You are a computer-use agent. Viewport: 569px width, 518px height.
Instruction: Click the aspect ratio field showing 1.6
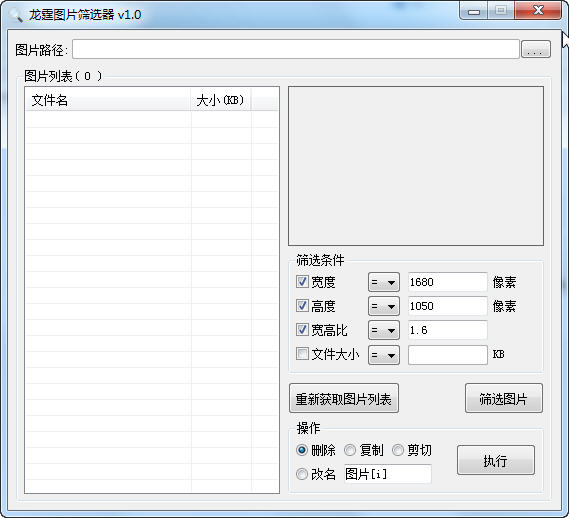click(447, 330)
